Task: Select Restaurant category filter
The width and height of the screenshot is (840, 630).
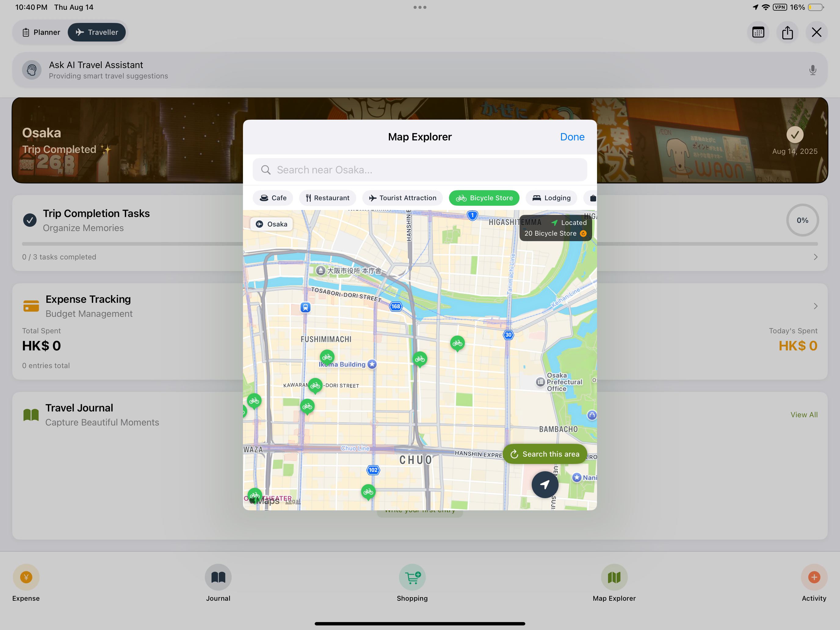Action: 327,198
